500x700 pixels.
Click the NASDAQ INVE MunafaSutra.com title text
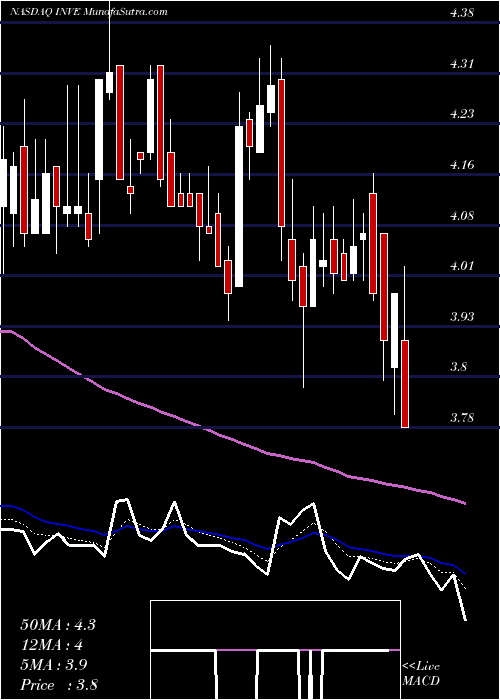[89, 12]
